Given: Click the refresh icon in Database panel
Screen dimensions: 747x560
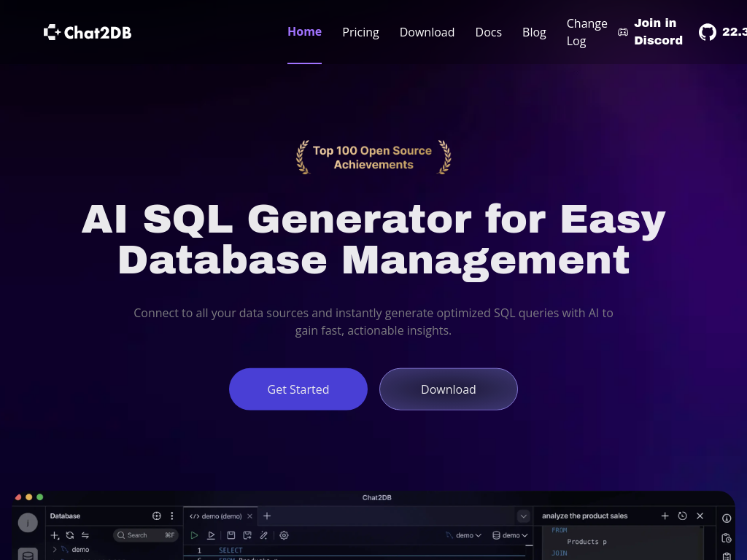Looking at the screenshot, I should (70, 535).
